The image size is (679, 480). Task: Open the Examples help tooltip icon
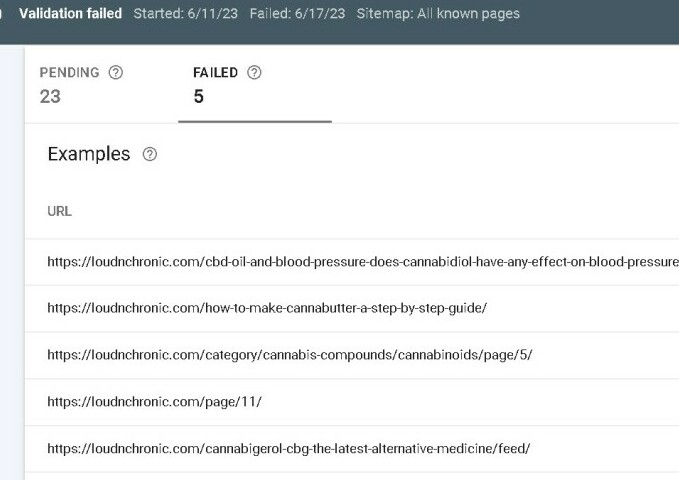150,155
